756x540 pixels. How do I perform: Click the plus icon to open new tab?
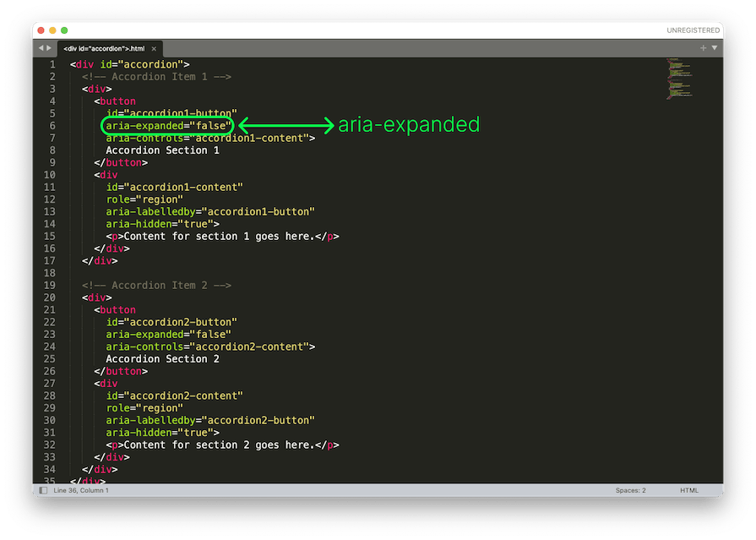tap(703, 48)
